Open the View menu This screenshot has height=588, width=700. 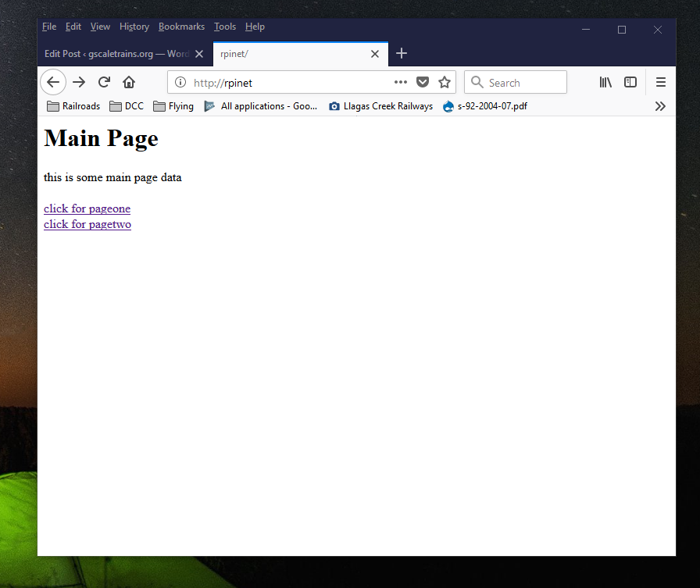[x=100, y=27]
